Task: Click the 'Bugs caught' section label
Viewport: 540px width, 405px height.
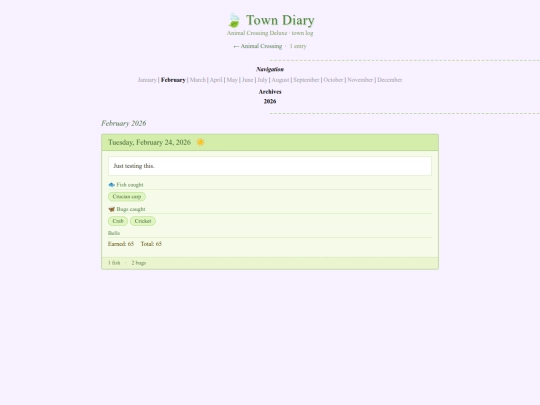Action: pyautogui.click(x=131, y=209)
